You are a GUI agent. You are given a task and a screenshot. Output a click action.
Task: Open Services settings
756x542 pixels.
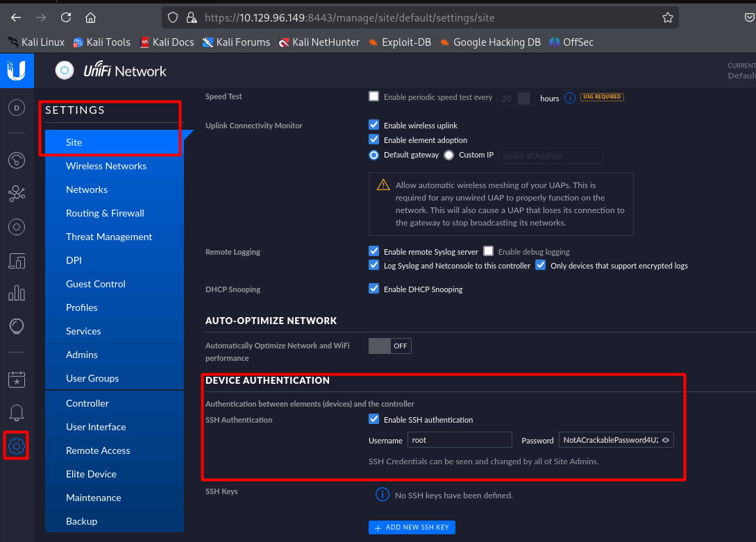pyautogui.click(x=115, y=331)
